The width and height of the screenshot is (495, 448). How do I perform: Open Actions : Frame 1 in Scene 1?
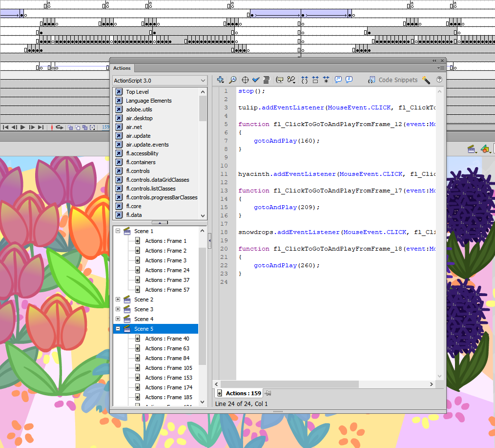tap(166, 241)
